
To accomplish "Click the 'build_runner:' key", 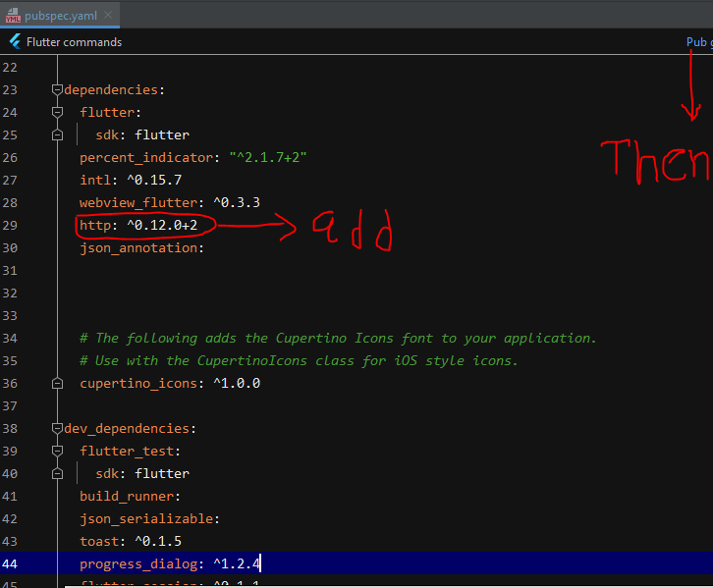I will [x=130, y=496].
